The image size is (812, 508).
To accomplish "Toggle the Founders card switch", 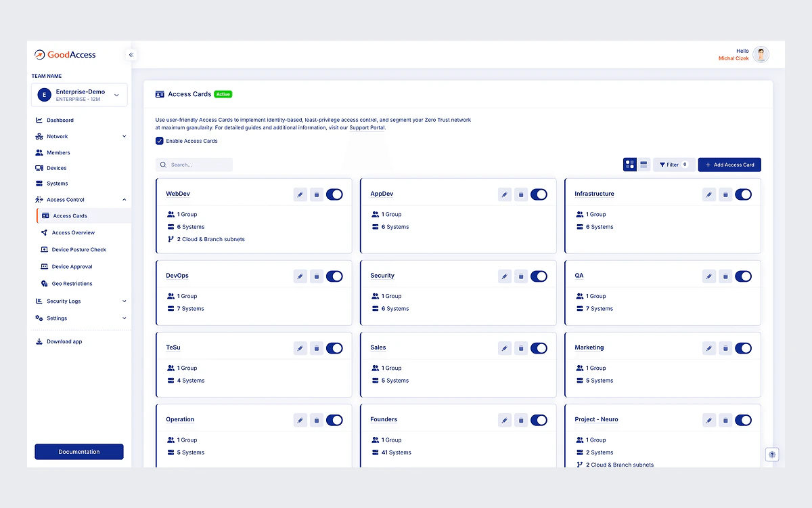I will coord(539,420).
